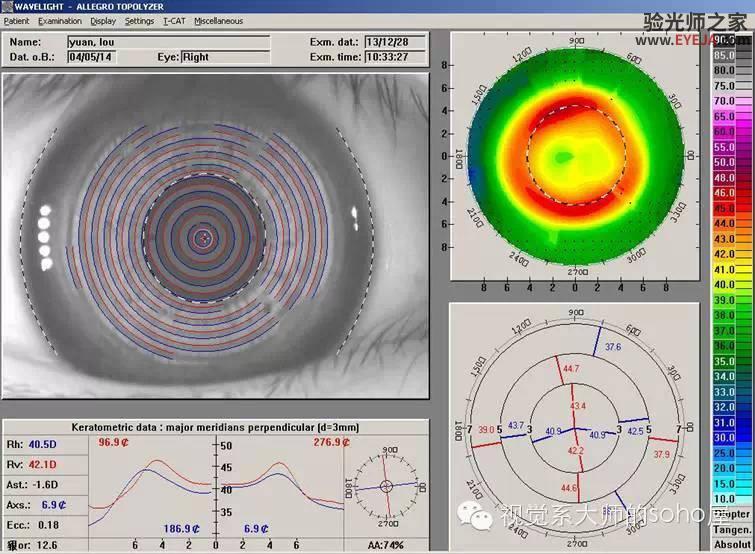Click the Wavelight Allegro Topolyzer title bar

378,6
